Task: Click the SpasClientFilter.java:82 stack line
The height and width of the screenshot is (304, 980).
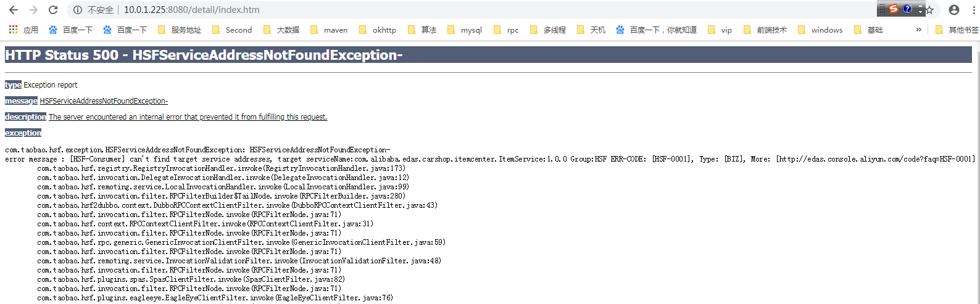Action: coord(191,279)
